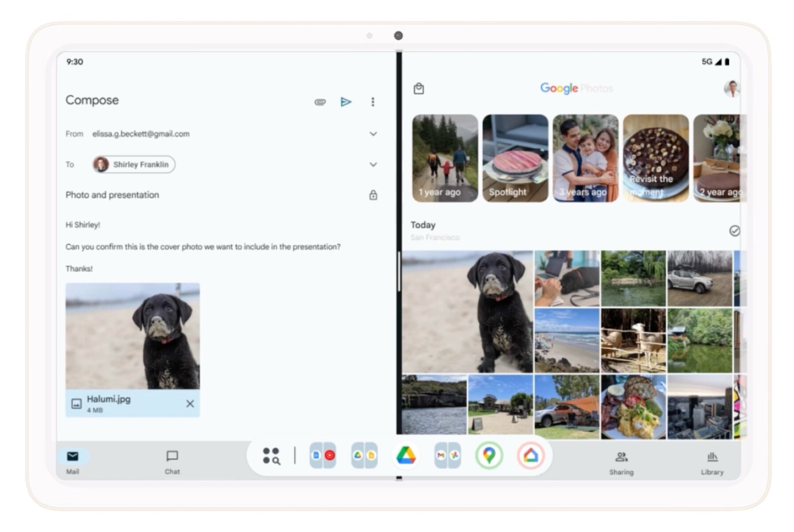Open Google Drive from the taskbar
This screenshot has width=794, height=532.
click(x=406, y=455)
